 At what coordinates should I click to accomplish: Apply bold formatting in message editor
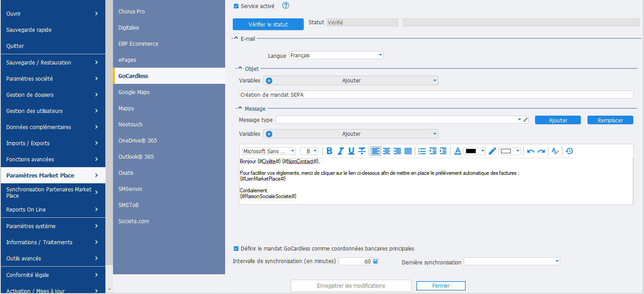[x=329, y=151]
